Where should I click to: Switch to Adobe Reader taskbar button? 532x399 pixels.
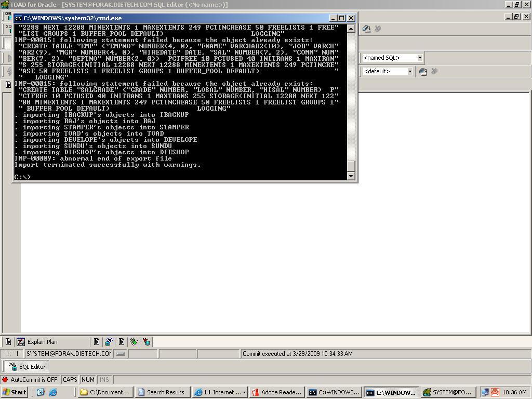coord(277,392)
